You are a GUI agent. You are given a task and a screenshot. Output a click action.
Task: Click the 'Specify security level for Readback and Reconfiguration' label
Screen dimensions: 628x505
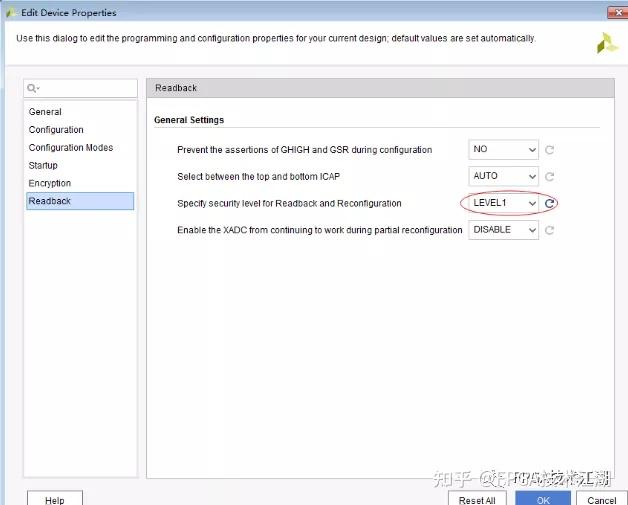(x=289, y=203)
